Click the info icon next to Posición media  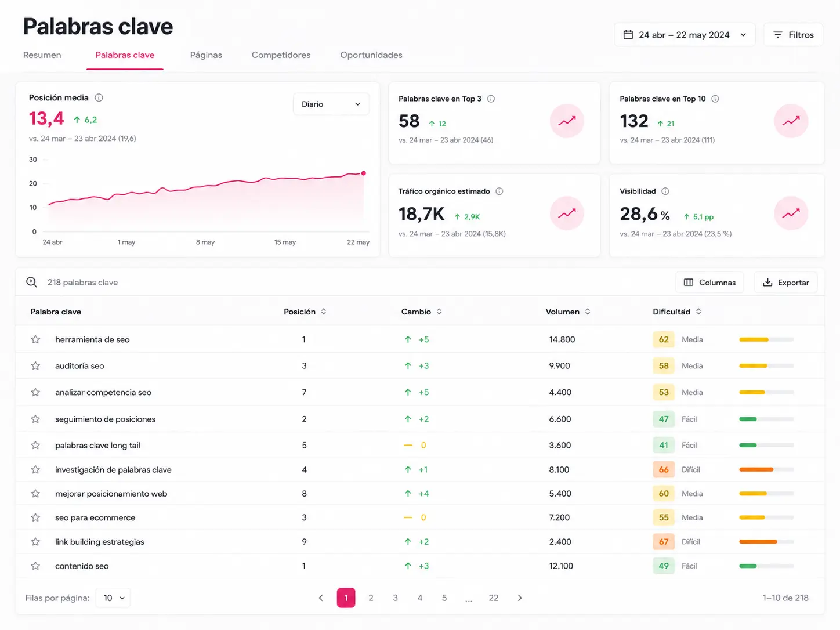tap(99, 97)
